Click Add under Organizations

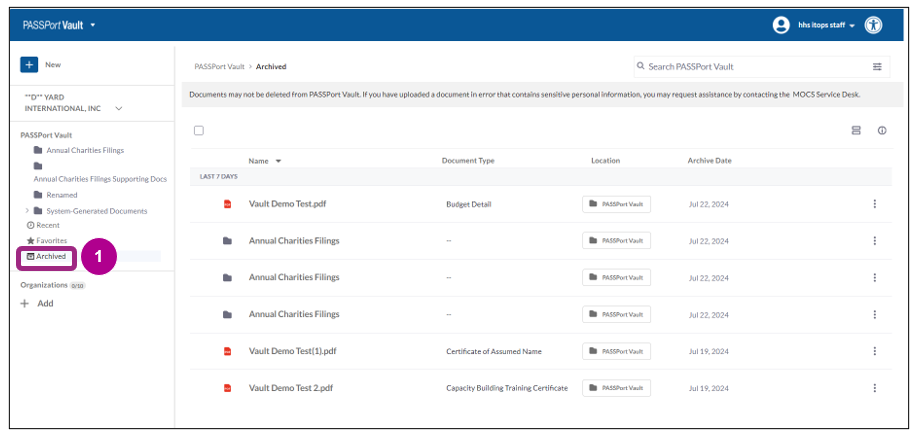45,303
